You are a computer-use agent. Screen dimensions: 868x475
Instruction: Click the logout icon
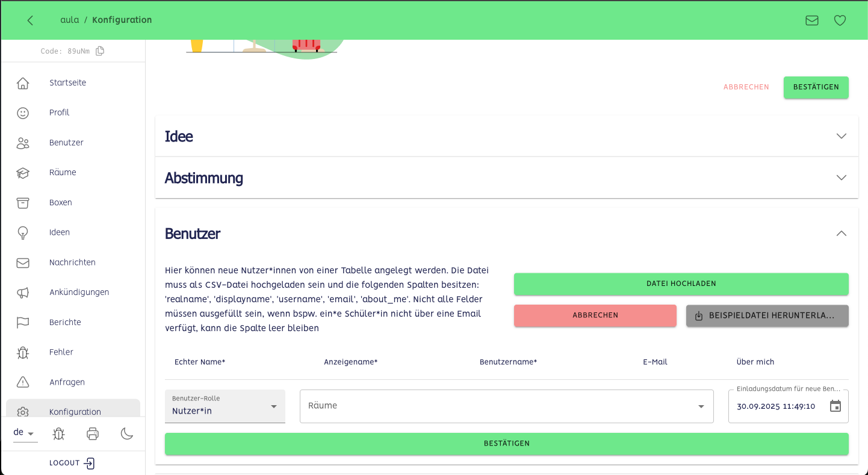[89, 463]
